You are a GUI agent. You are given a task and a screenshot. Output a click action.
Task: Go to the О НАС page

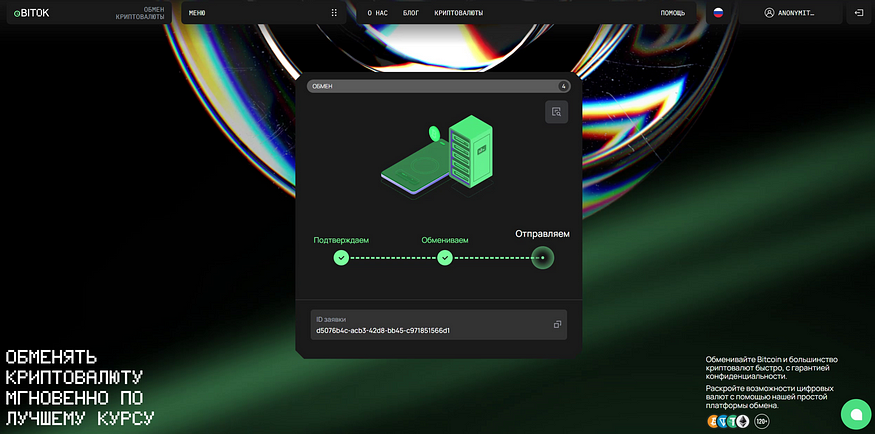378,13
